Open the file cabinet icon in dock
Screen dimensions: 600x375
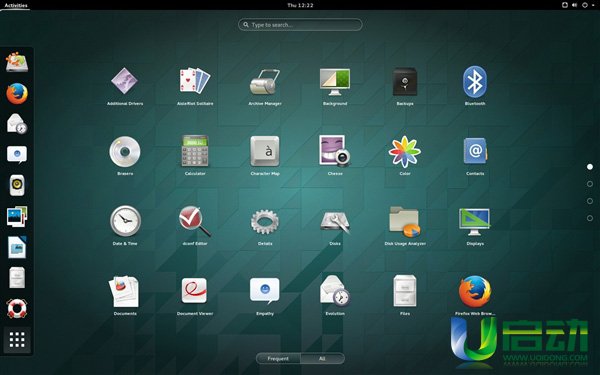(17, 277)
